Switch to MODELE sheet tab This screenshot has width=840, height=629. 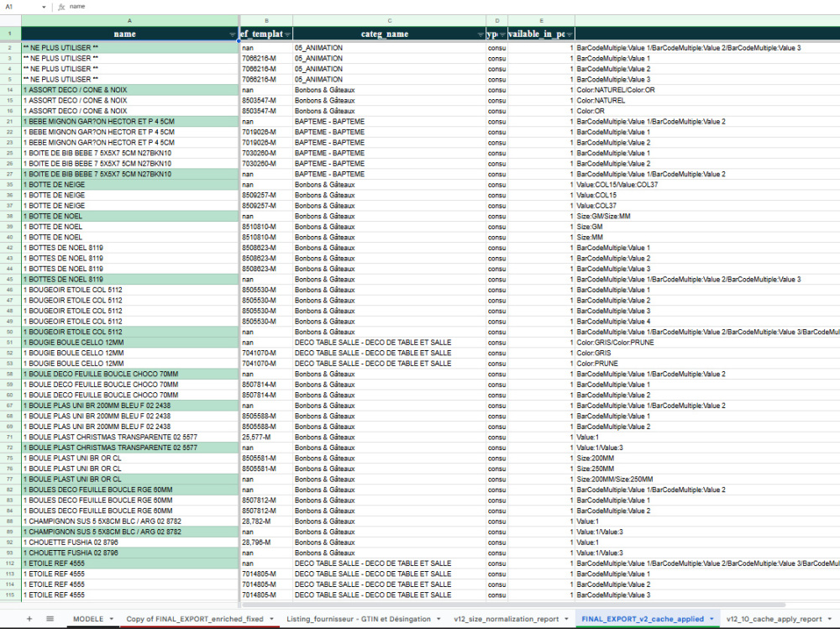[88, 619]
